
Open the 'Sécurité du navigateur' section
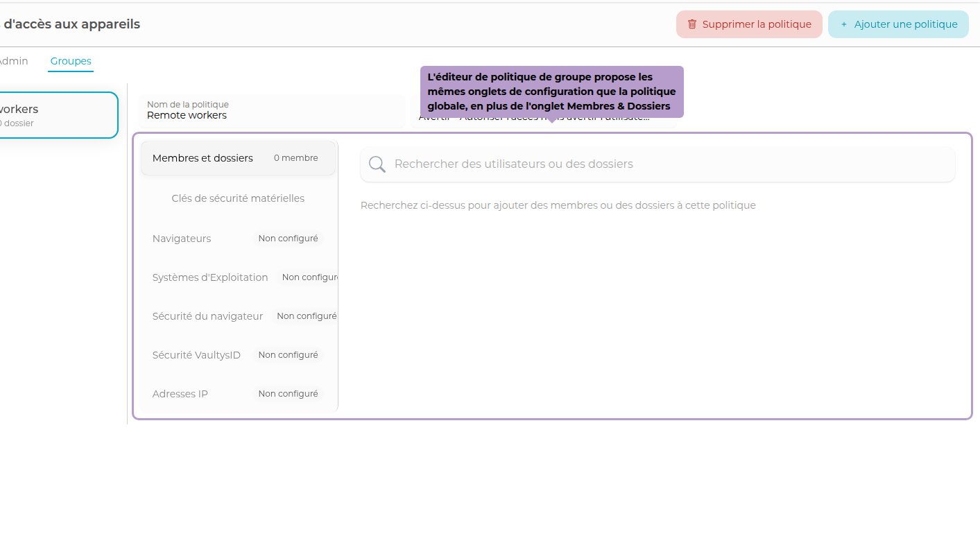(x=207, y=316)
